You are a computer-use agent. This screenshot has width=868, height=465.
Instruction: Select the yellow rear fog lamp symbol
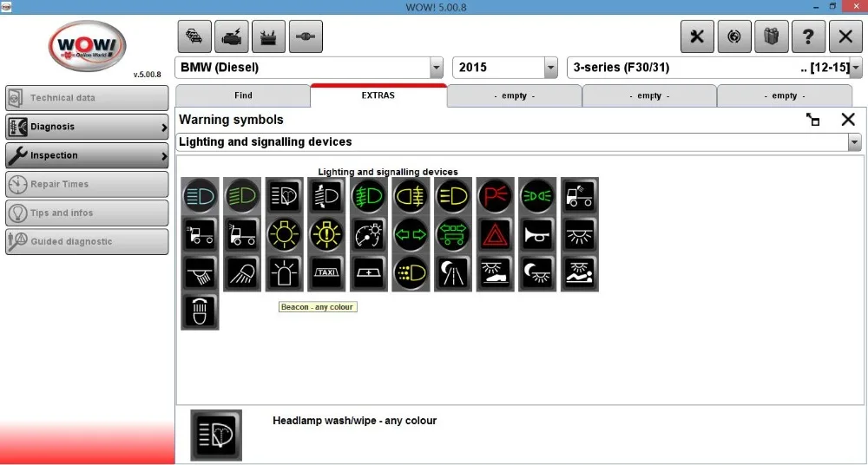(x=411, y=196)
